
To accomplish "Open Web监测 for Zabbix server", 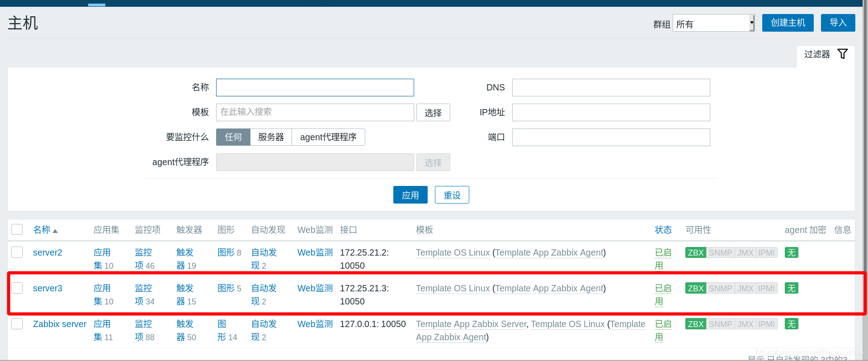I will pyautogui.click(x=315, y=324).
